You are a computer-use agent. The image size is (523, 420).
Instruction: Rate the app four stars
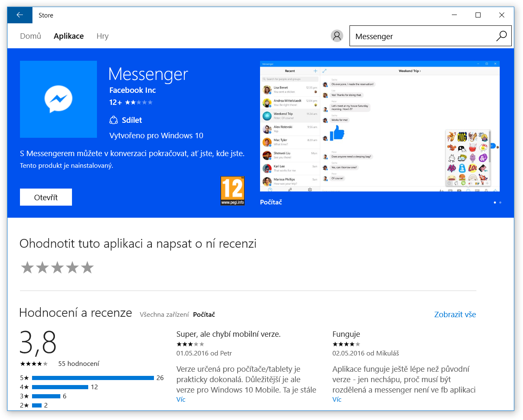tap(72, 268)
